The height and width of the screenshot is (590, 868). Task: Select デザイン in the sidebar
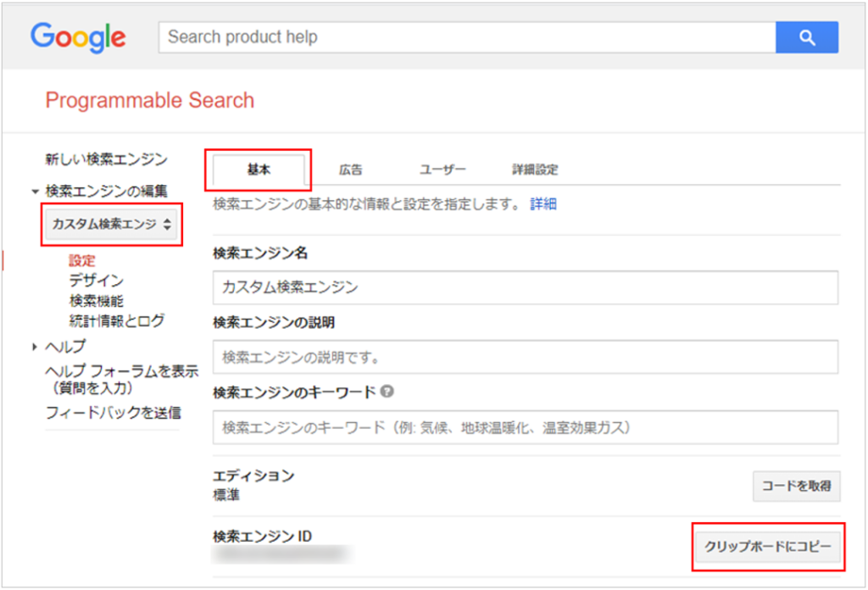click(96, 281)
